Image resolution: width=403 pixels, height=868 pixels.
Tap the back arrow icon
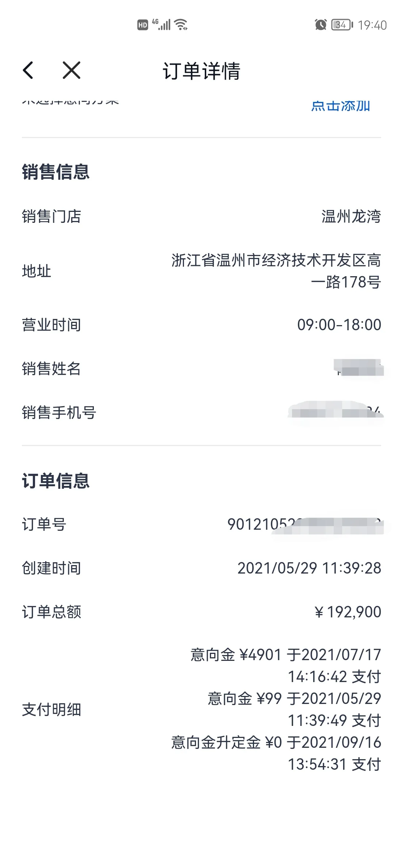point(28,70)
